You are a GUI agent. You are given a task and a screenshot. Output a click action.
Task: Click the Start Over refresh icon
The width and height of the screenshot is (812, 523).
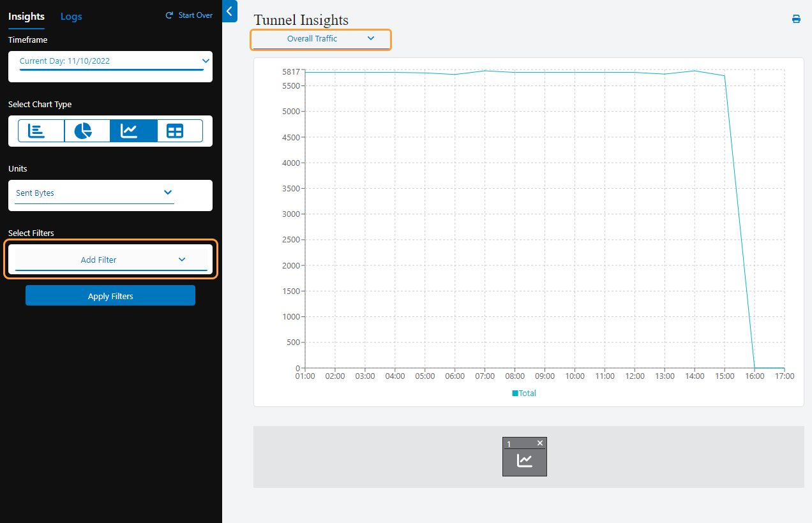point(169,15)
